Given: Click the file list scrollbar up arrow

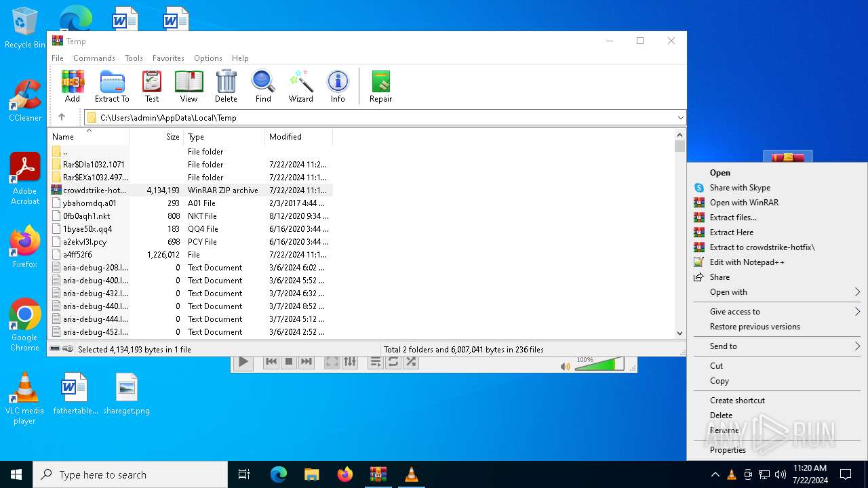Looking at the screenshot, I should click(680, 135).
